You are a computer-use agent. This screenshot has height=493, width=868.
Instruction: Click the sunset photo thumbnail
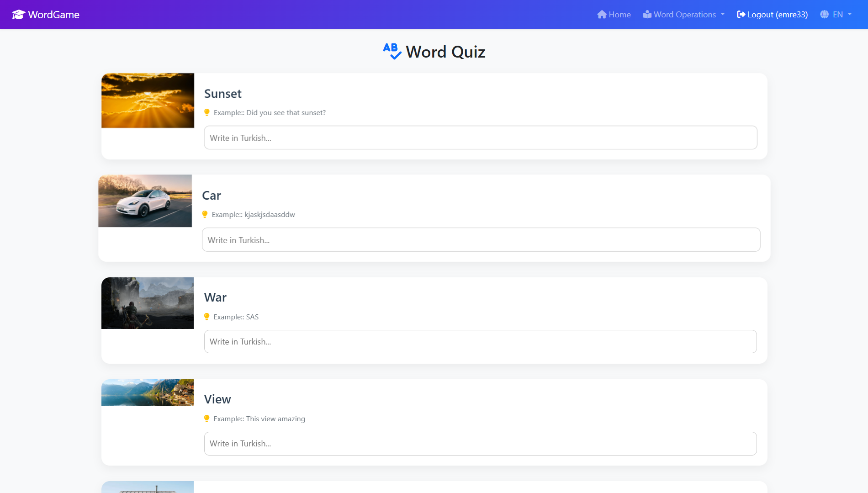[x=148, y=100]
